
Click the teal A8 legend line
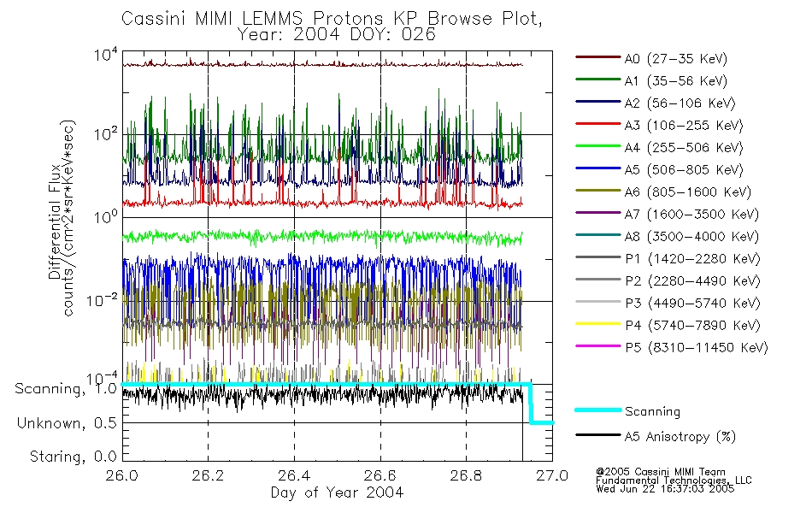point(597,235)
